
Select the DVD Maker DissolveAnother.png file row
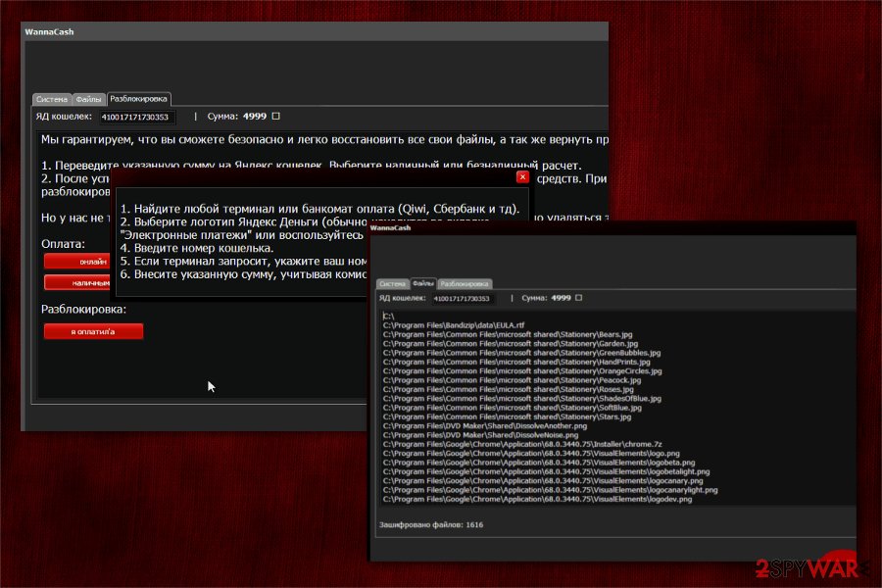pyautogui.click(x=485, y=426)
